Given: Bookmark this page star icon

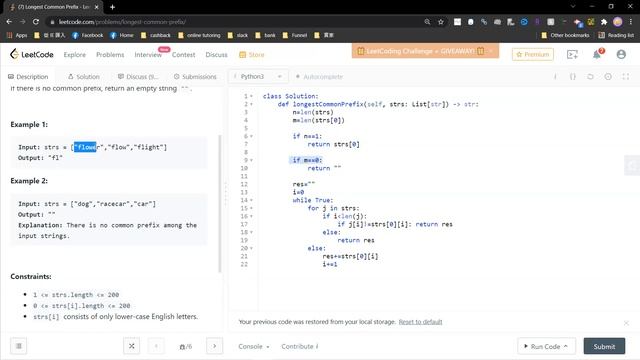Looking at the screenshot, I should 441,22.
